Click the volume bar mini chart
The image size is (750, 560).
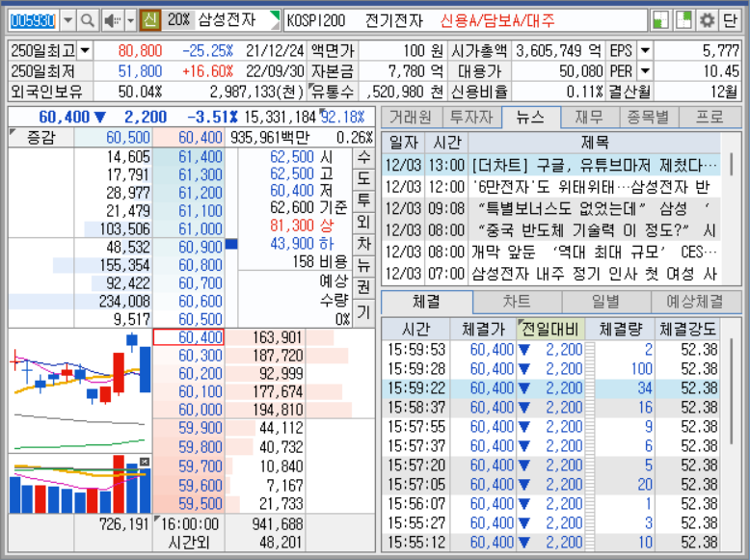(x=80, y=484)
